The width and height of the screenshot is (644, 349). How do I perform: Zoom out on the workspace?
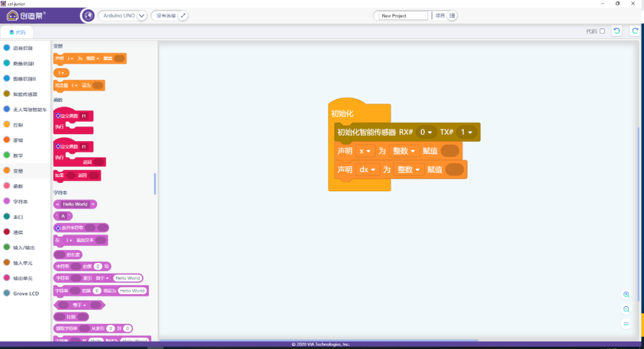pos(626,309)
